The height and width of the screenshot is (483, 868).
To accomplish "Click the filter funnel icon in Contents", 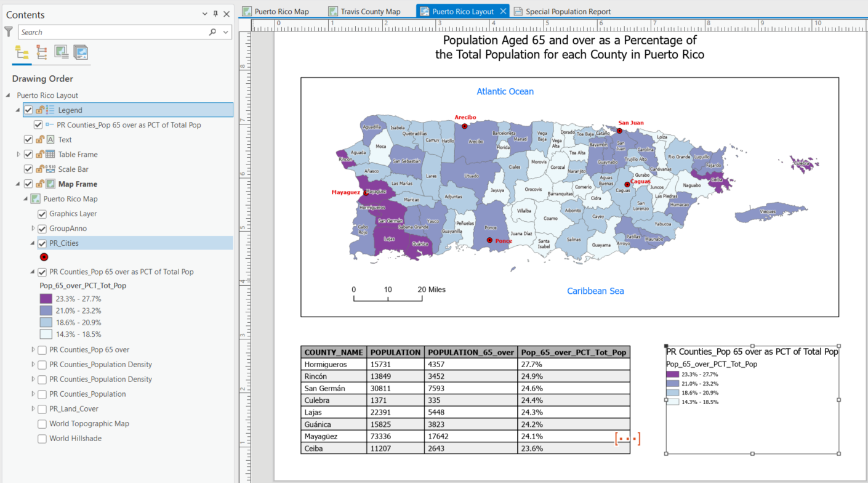I will [x=9, y=31].
